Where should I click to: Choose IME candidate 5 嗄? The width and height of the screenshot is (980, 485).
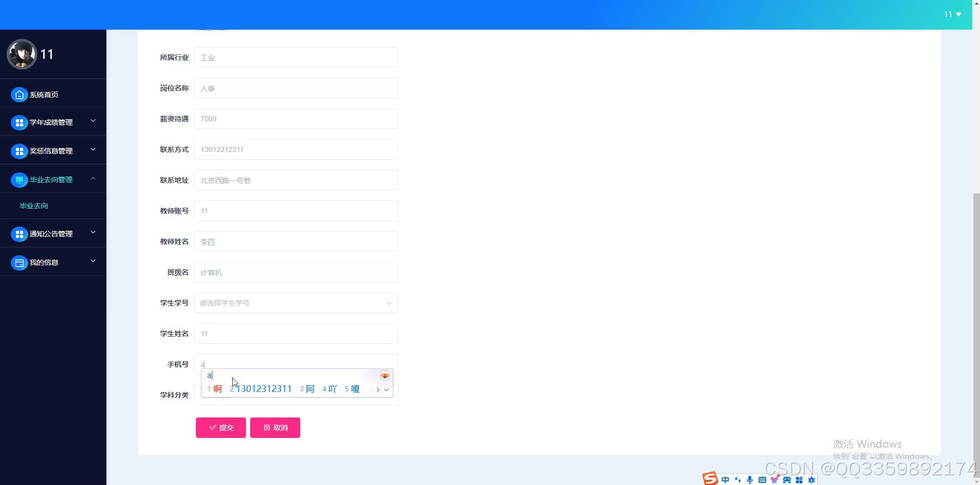click(352, 389)
